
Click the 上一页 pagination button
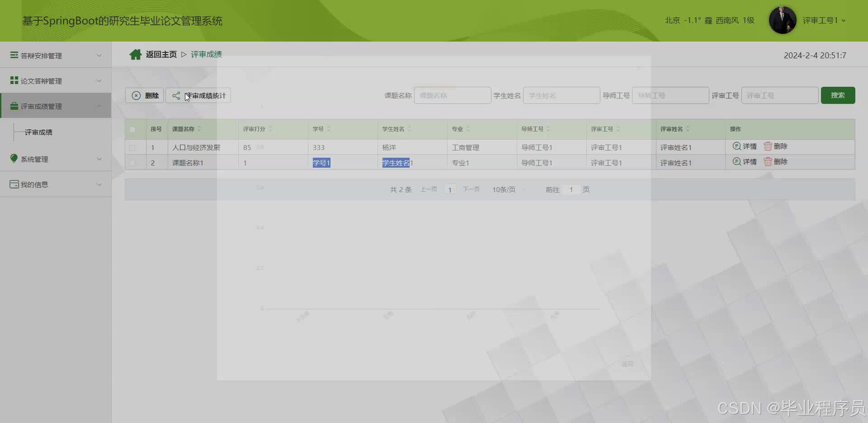coord(429,189)
